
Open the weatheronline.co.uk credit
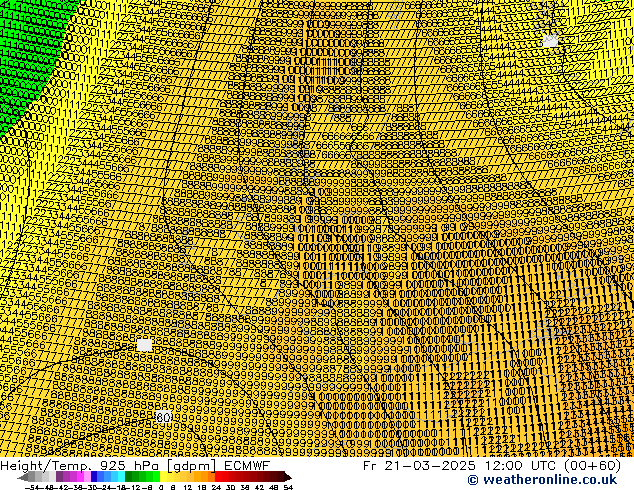542,479
